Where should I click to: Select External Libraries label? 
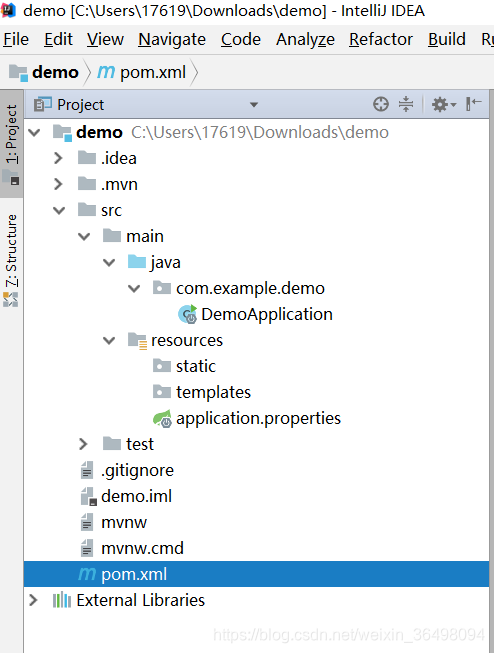coord(141,600)
